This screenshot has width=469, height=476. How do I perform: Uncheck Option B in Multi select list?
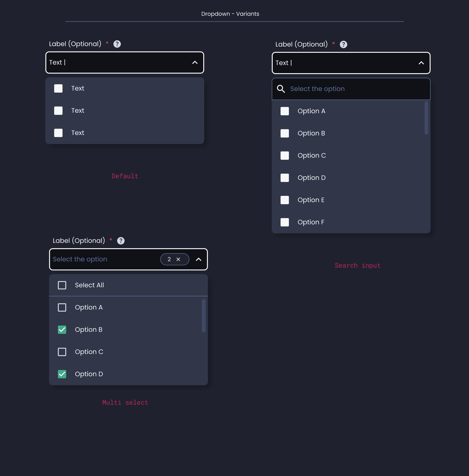click(62, 330)
